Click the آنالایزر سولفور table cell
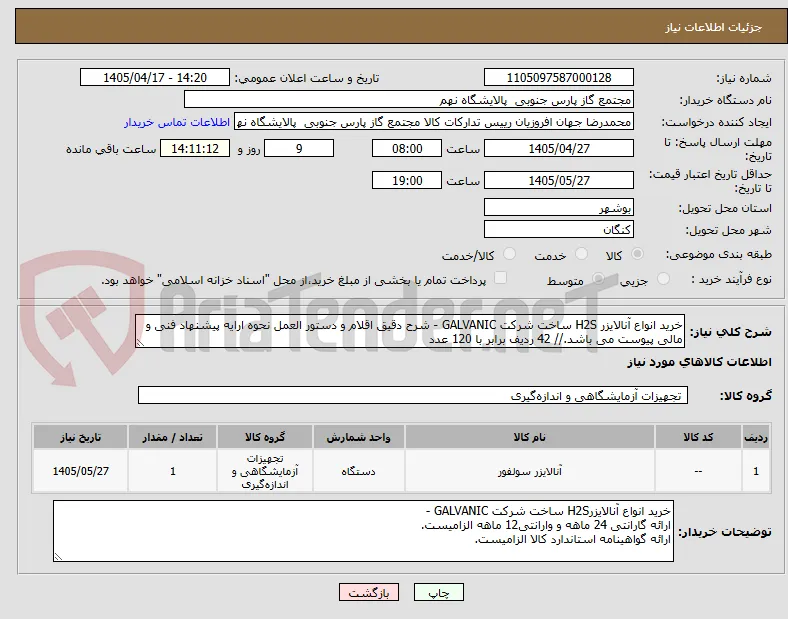 point(530,471)
